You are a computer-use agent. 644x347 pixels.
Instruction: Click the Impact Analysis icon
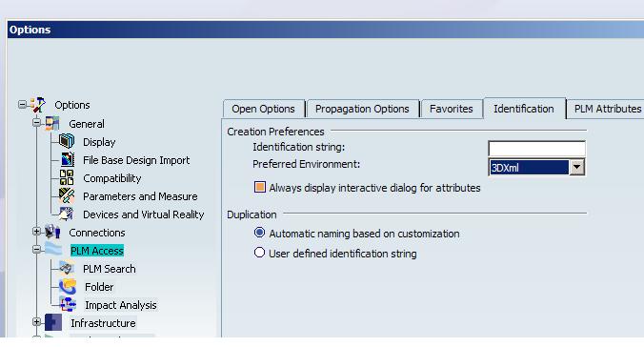68,304
